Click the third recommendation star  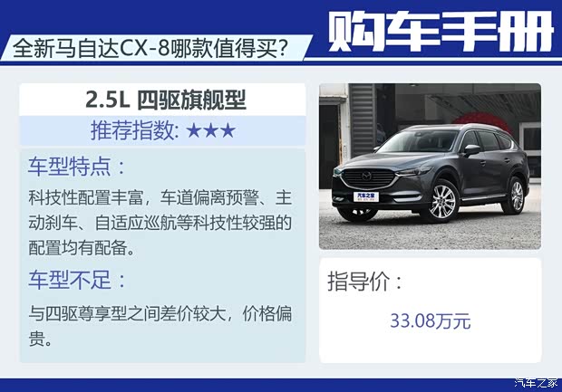point(228,130)
